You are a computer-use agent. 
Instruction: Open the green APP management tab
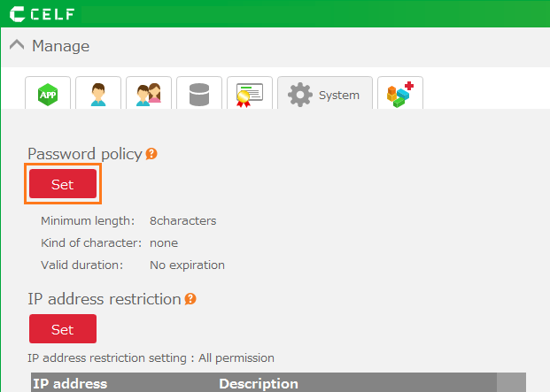(48, 94)
